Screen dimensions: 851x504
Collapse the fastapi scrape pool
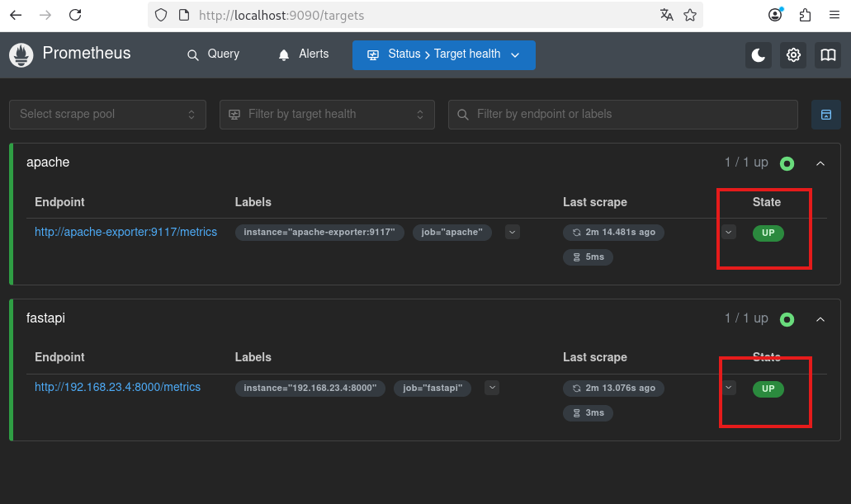820,319
